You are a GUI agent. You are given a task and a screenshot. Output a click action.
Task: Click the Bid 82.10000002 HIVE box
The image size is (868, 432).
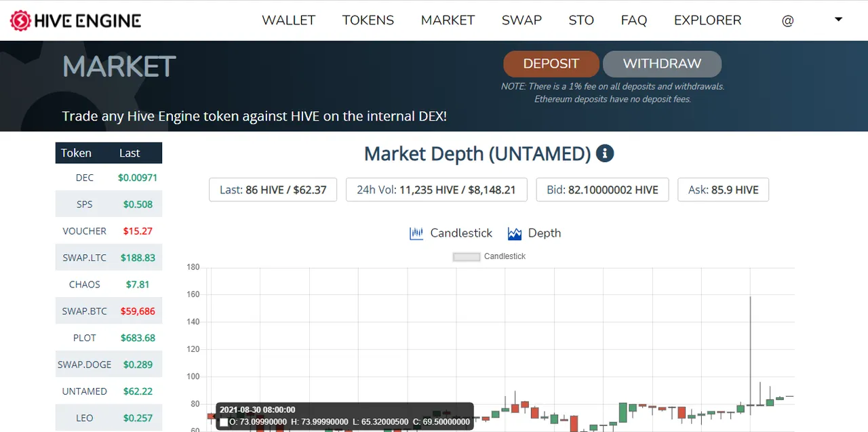click(602, 190)
